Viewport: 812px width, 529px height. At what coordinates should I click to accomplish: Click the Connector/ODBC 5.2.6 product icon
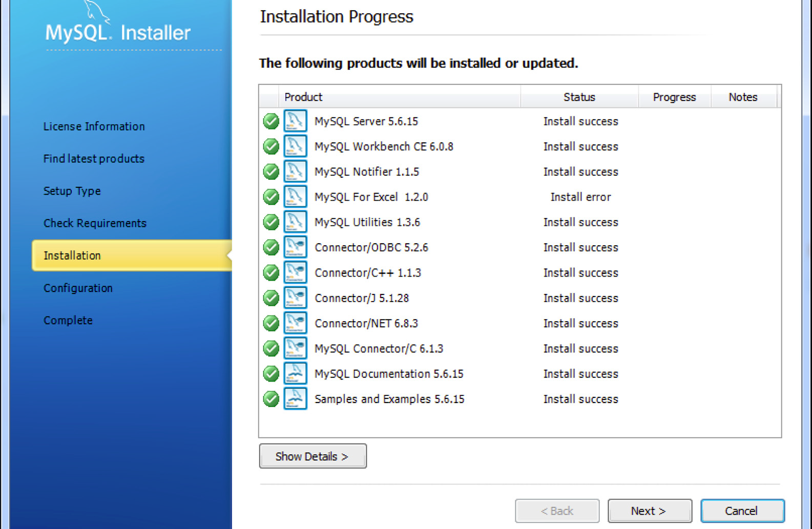295,247
